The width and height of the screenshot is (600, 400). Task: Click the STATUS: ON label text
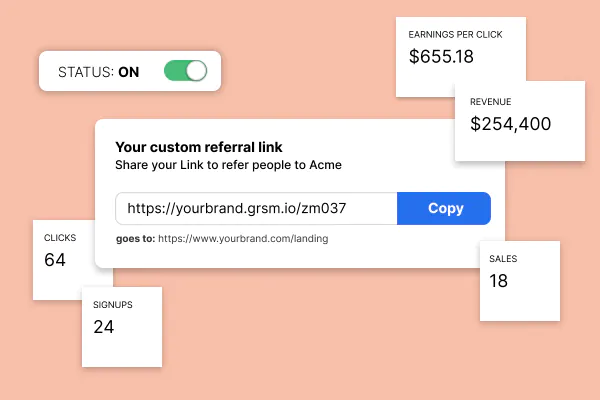[98, 72]
